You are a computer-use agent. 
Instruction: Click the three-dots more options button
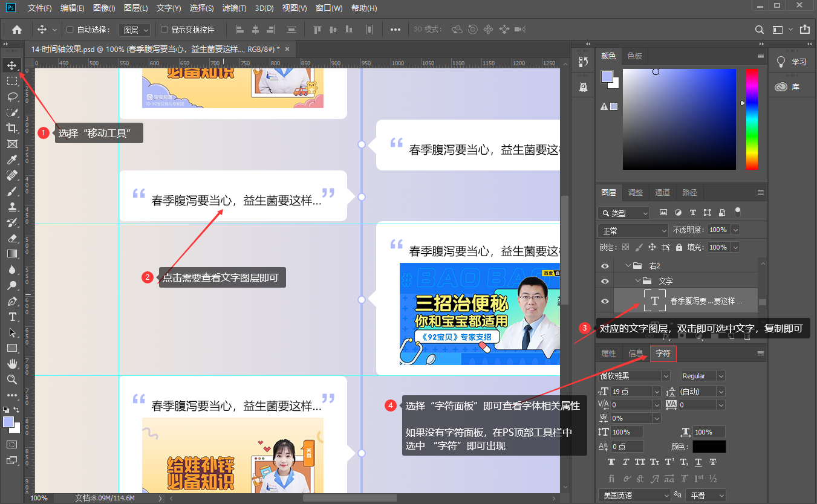point(395,29)
